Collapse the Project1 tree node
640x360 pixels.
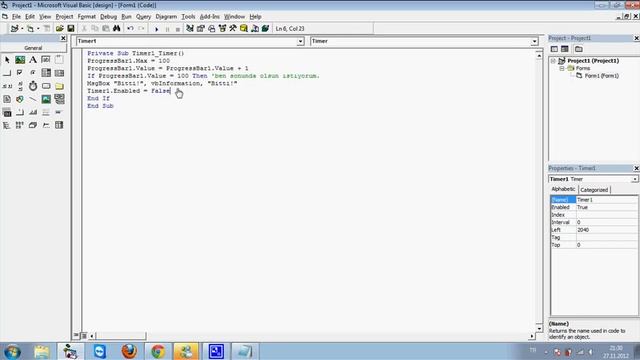click(553, 61)
